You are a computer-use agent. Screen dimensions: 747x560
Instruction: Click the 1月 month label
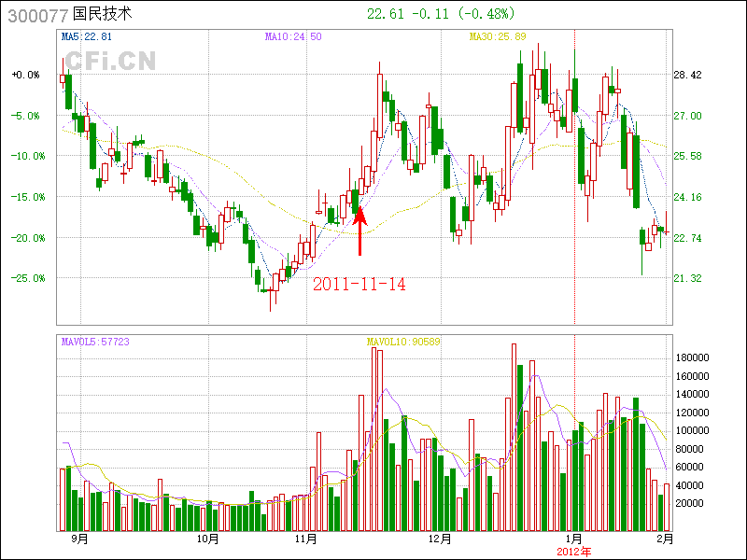(574, 539)
